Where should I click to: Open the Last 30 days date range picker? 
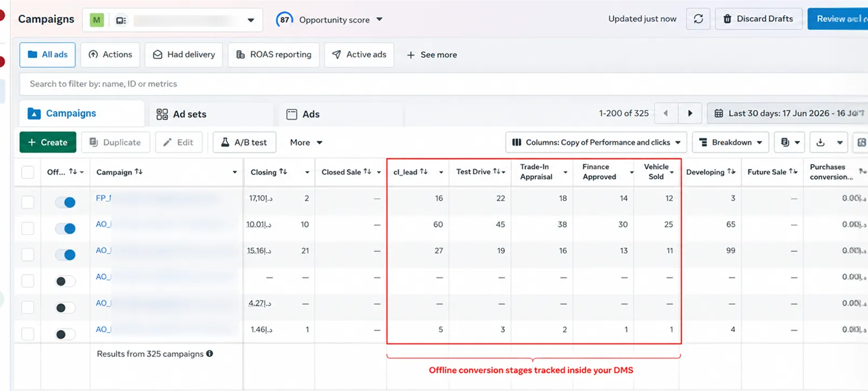(788, 113)
